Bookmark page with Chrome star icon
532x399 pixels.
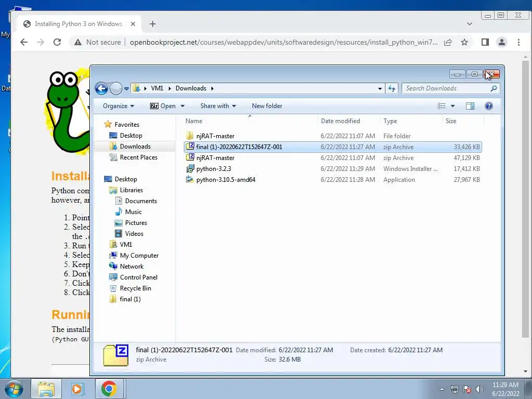point(464,42)
